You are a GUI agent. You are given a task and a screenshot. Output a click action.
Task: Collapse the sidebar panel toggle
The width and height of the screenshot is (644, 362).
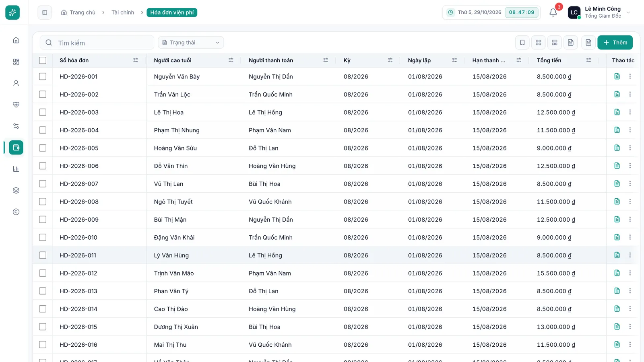tap(45, 12)
